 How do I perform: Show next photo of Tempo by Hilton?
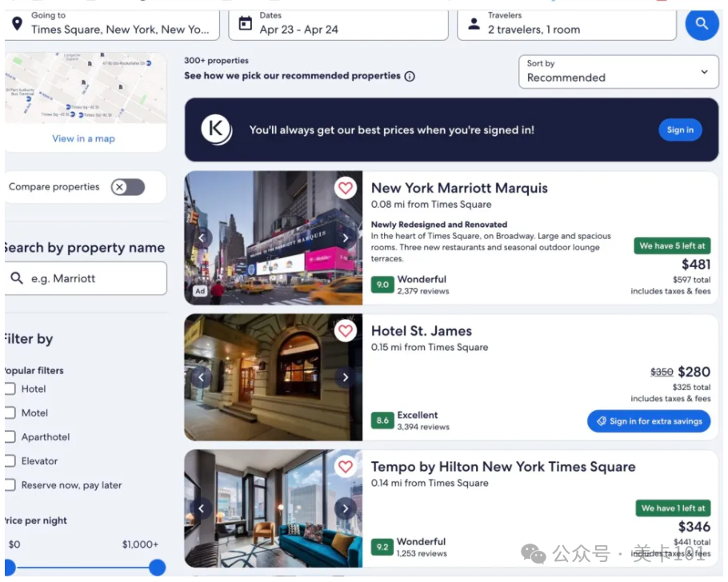345,508
